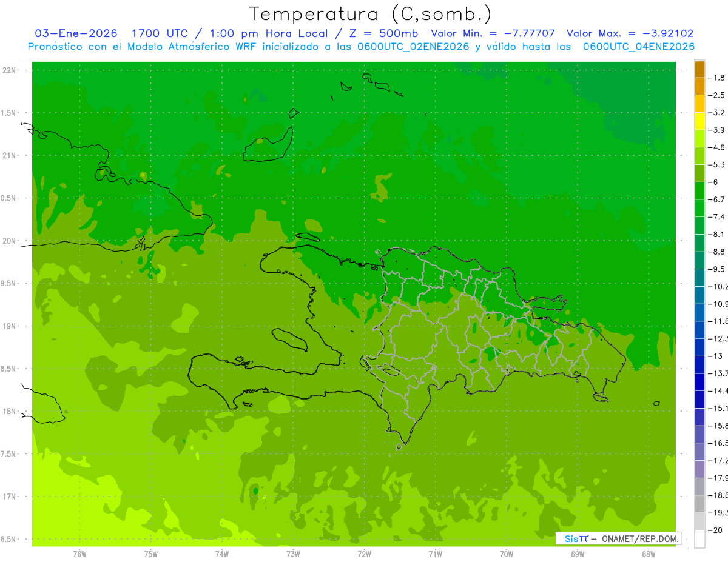Click the '72W' longitude label

tap(364, 554)
